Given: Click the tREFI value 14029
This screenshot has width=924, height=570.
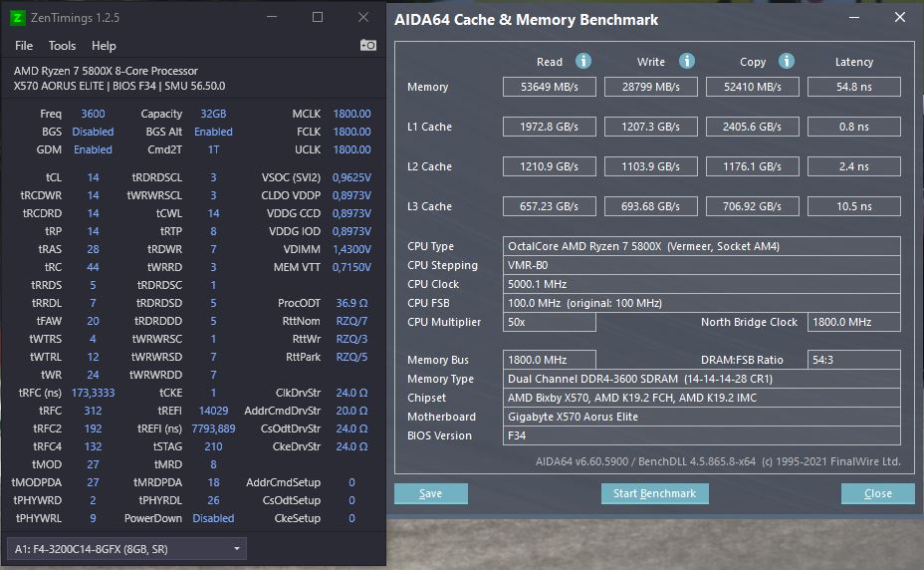Looking at the screenshot, I should [213, 411].
